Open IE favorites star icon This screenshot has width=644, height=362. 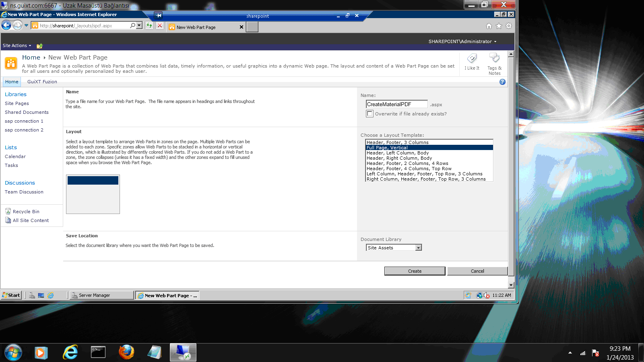499,26
